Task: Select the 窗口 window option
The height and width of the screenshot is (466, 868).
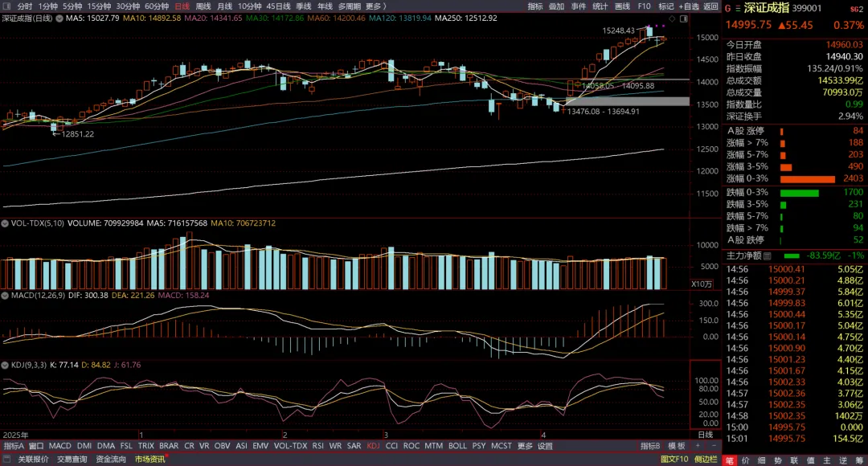Action: coord(36,446)
